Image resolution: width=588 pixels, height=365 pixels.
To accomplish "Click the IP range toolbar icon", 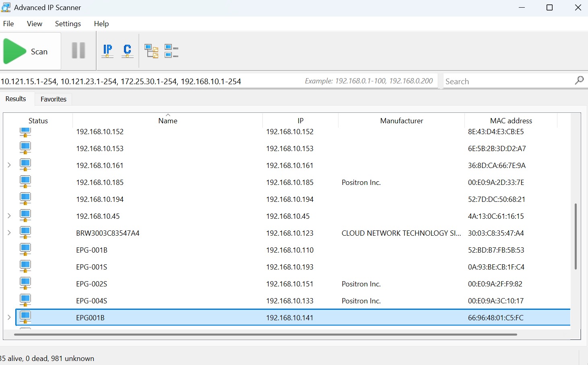I will pos(107,51).
